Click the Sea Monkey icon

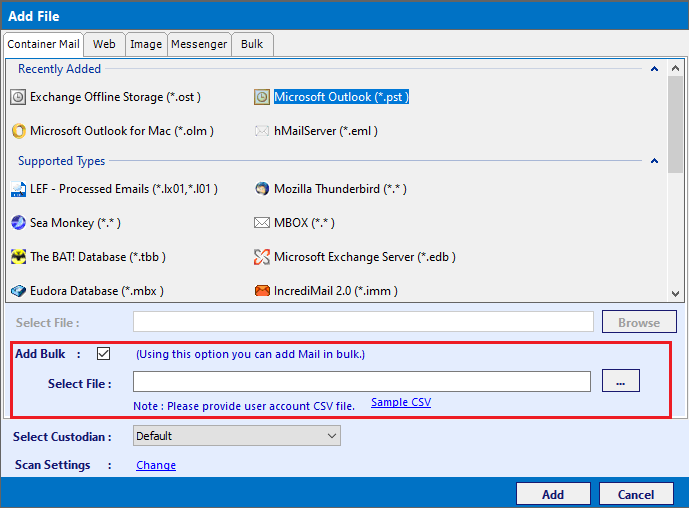18,223
